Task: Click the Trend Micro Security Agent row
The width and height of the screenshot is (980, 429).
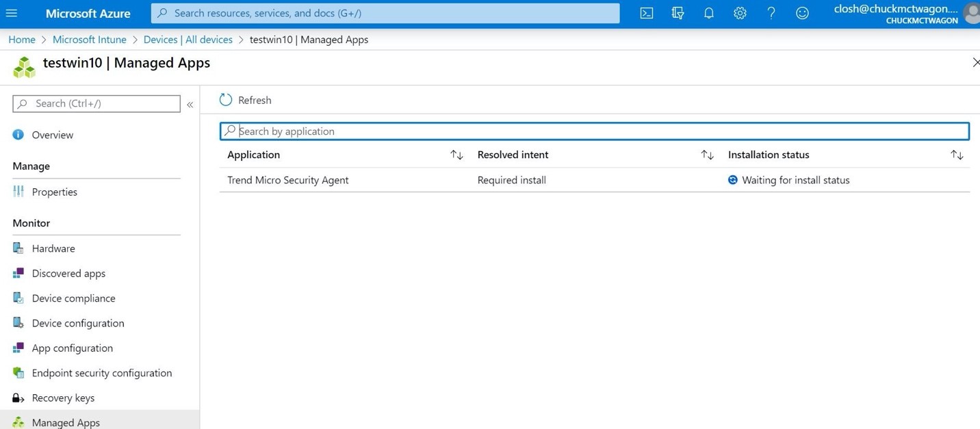Action: (x=595, y=180)
